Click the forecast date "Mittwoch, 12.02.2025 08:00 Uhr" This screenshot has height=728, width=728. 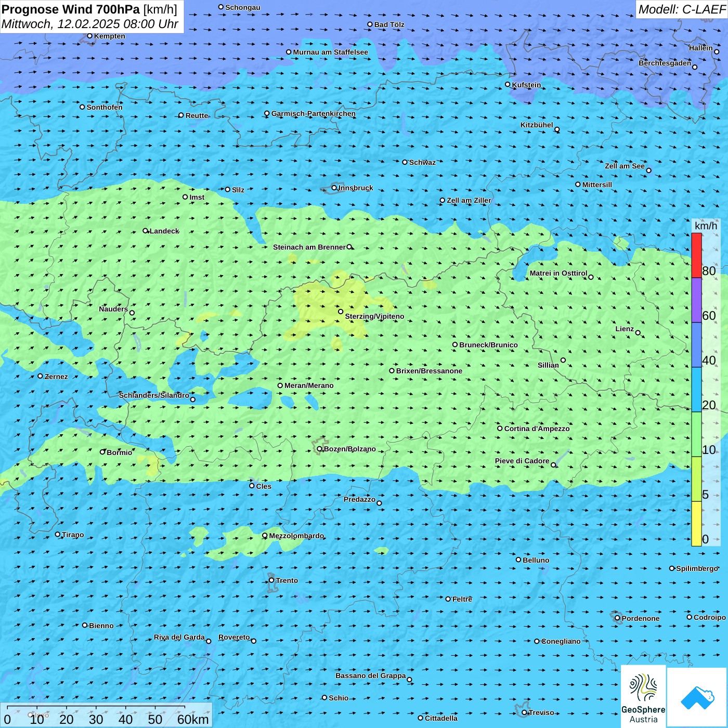coord(90,24)
